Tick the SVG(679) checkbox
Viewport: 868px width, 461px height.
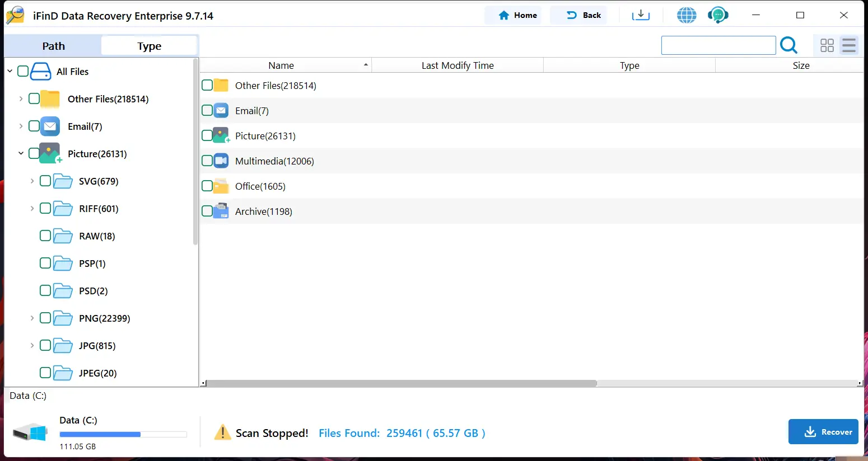[45, 181]
